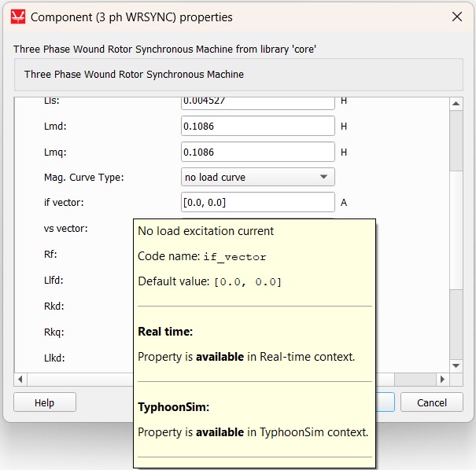The image size is (476, 470).
Task: Click the if vector input field
Action: 257,203
